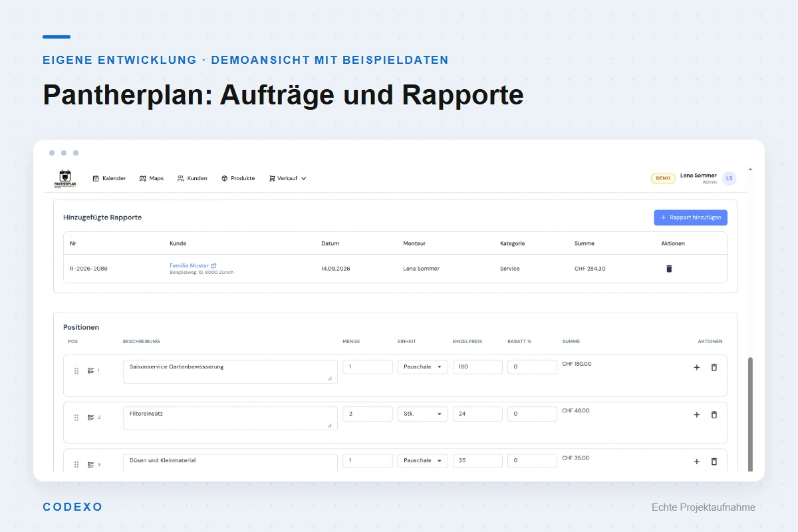Viewport: 798px width, 532px height.
Task: Focus the quantity field of Filtereinsatz
Action: click(368, 414)
